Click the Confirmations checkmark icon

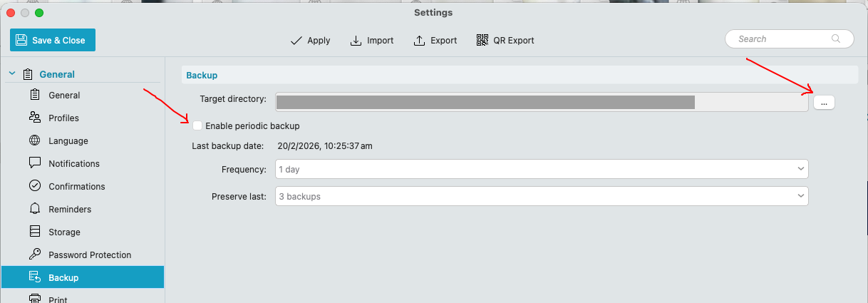(35, 186)
